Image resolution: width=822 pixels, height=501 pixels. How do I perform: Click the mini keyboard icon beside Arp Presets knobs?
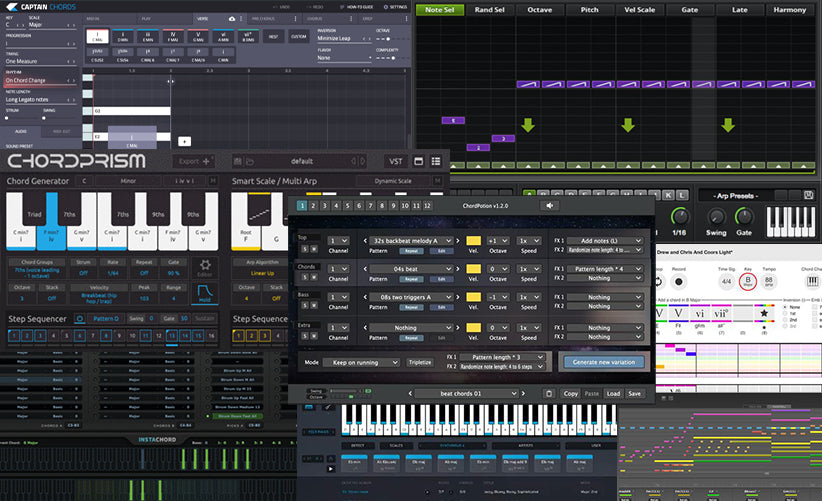click(791, 222)
